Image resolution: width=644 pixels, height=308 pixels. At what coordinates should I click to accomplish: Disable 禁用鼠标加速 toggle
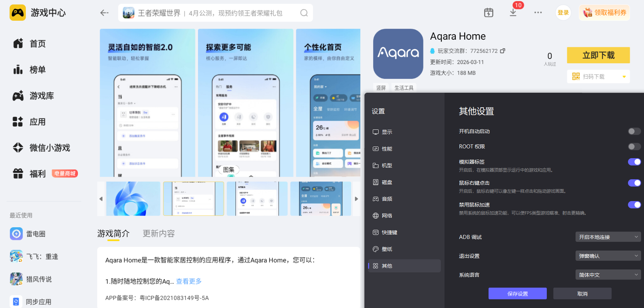(x=634, y=205)
